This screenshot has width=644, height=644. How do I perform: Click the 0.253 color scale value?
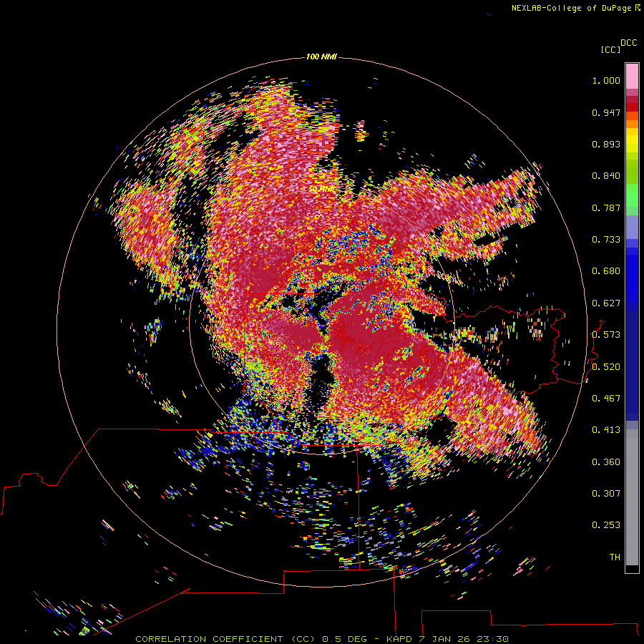606,525
